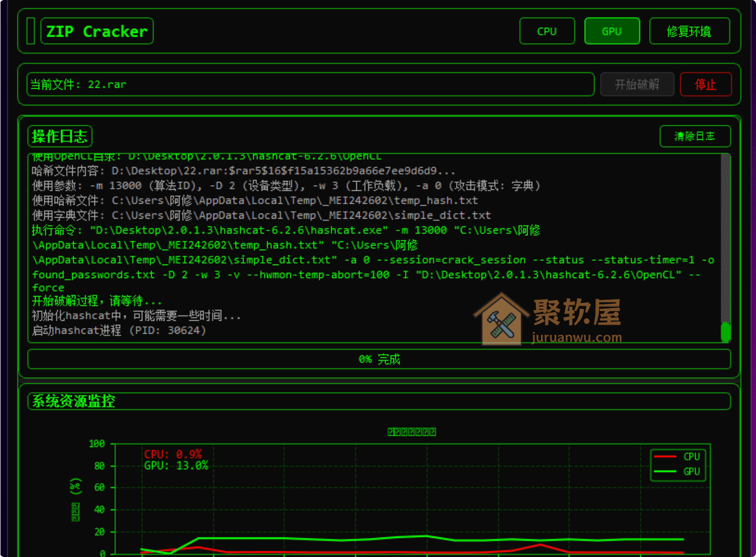Click the chart title above the usage graph
Viewport: 756px width, 557px height.
click(x=412, y=432)
